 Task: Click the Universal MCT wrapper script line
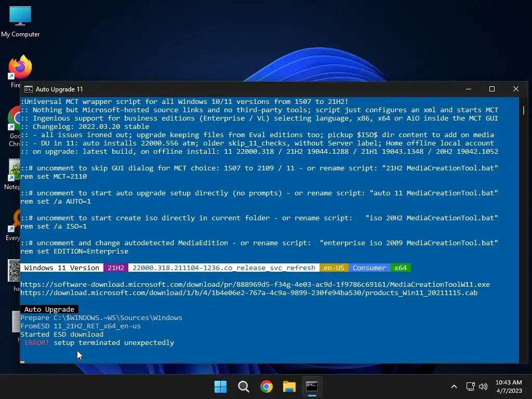tap(184, 101)
